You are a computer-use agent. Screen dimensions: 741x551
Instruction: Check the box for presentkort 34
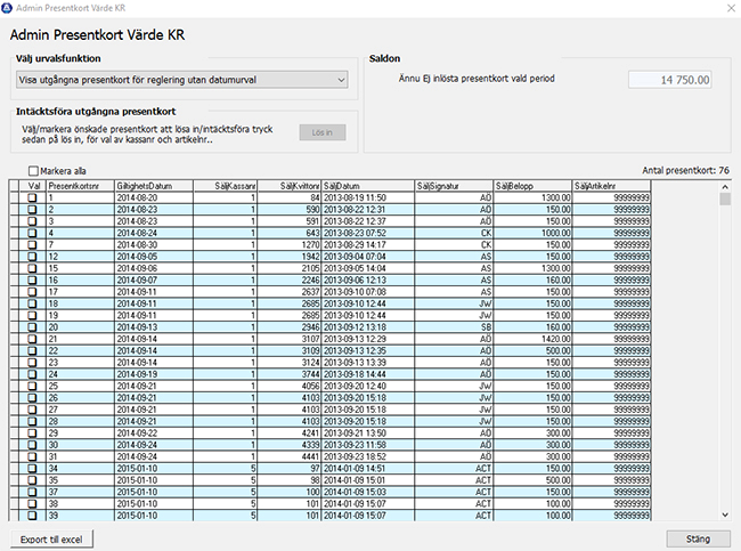point(32,468)
